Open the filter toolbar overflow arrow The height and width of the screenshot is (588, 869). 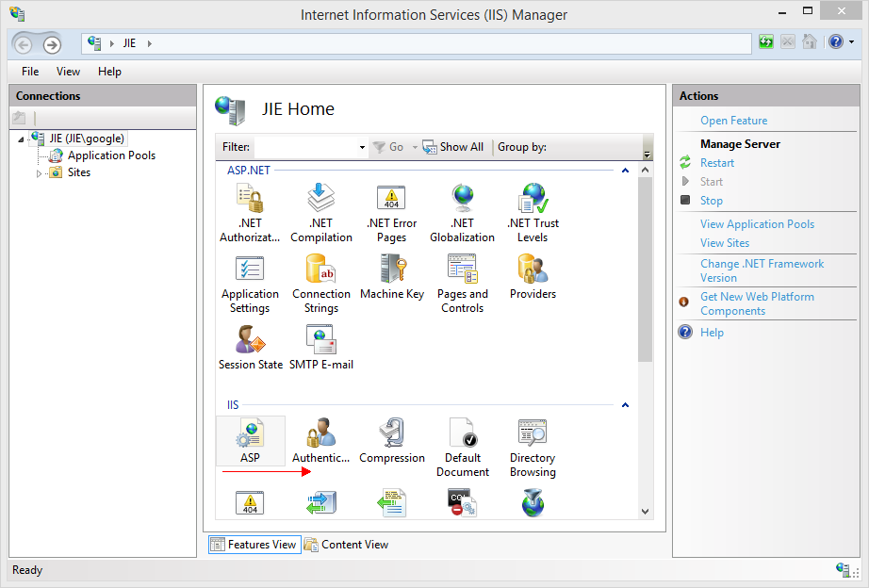click(647, 154)
